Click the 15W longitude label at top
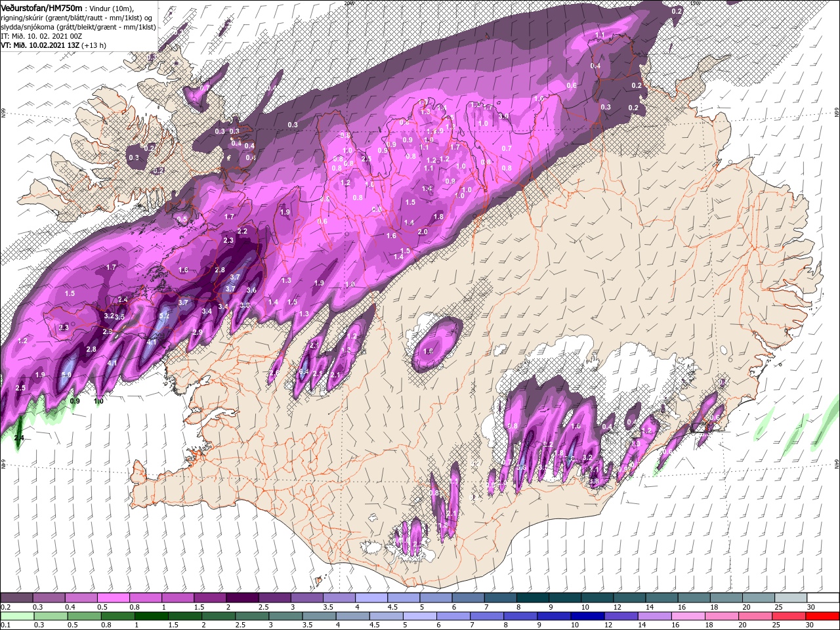 click(x=695, y=3)
